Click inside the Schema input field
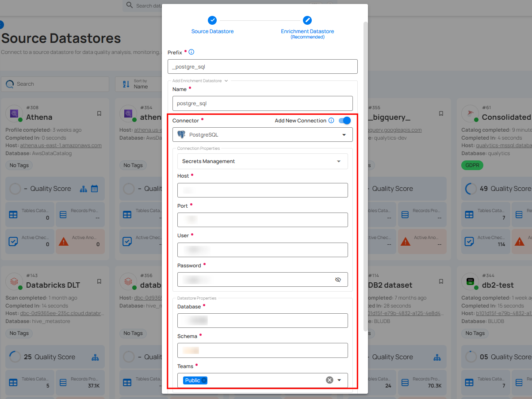The height and width of the screenshot is (399, 532). [262, 350]
